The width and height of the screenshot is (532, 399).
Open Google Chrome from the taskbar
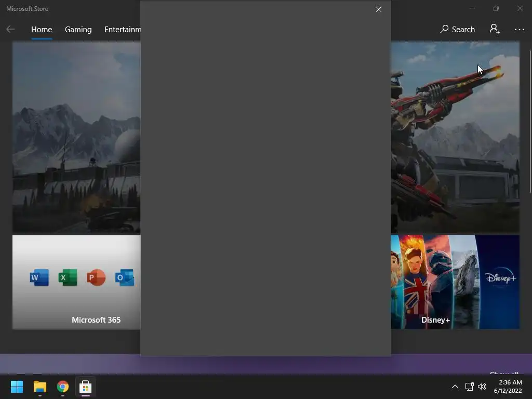pos(63,387)
